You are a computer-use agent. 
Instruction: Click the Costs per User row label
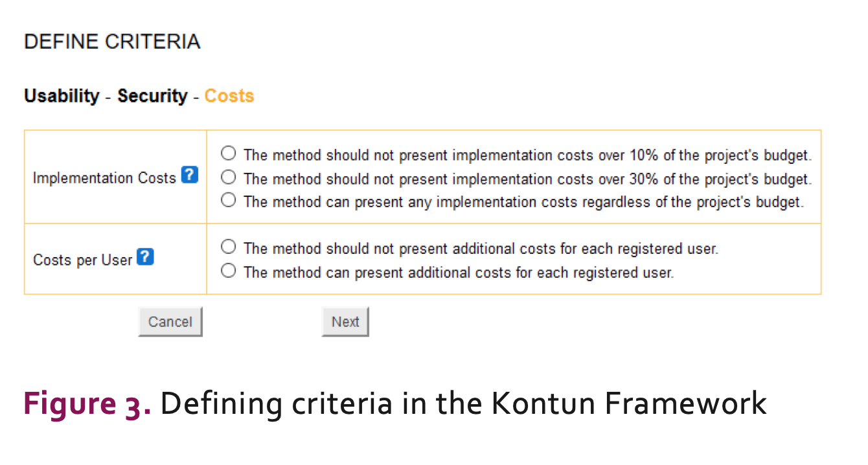click(82, 260)
